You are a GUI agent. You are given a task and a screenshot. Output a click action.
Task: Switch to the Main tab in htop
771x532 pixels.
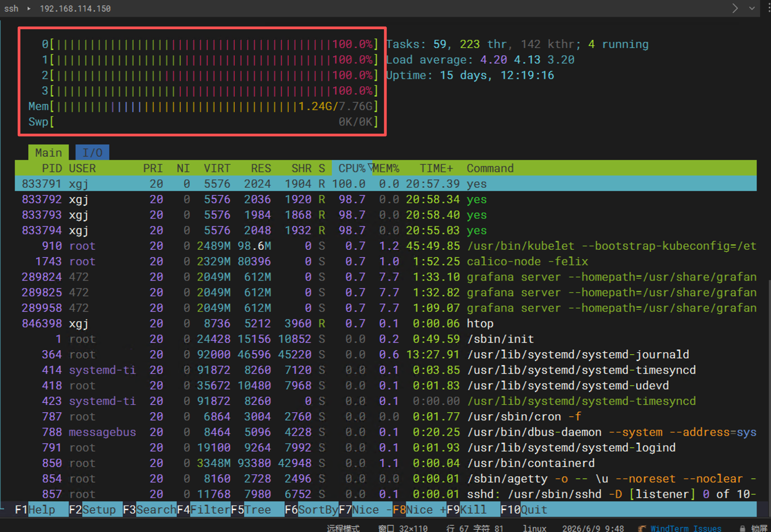point(49,153)
